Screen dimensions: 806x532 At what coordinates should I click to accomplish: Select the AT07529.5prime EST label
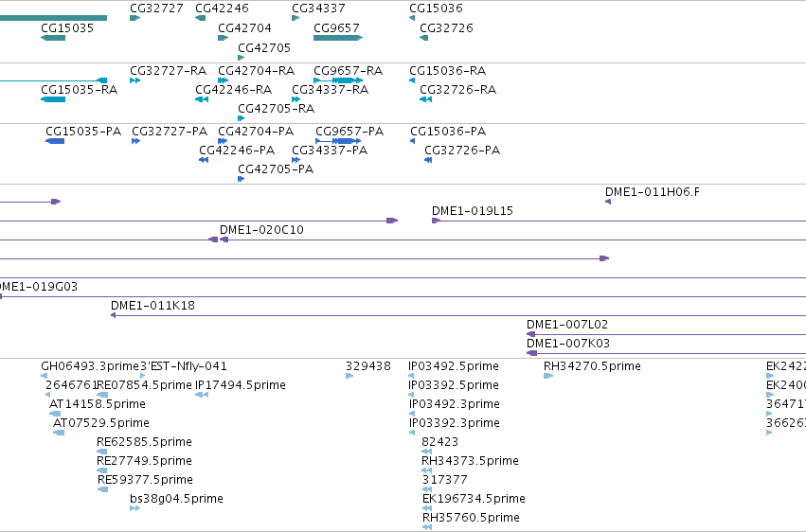click(101, 423)
